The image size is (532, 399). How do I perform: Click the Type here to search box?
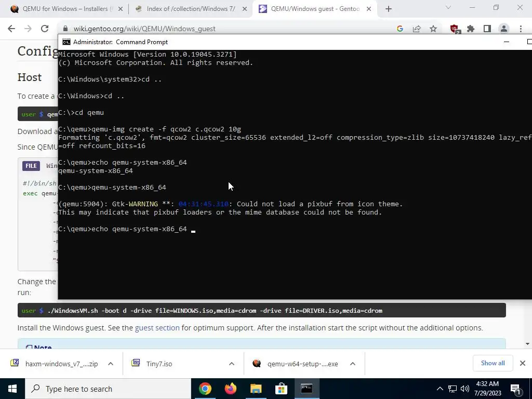click(x=108, y=389)
